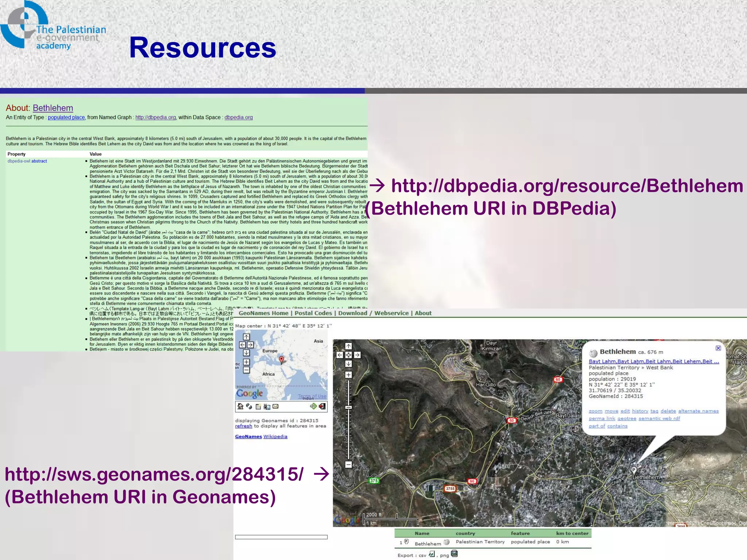
Task: Pan the satellite map left
Action: pos(340,355)
